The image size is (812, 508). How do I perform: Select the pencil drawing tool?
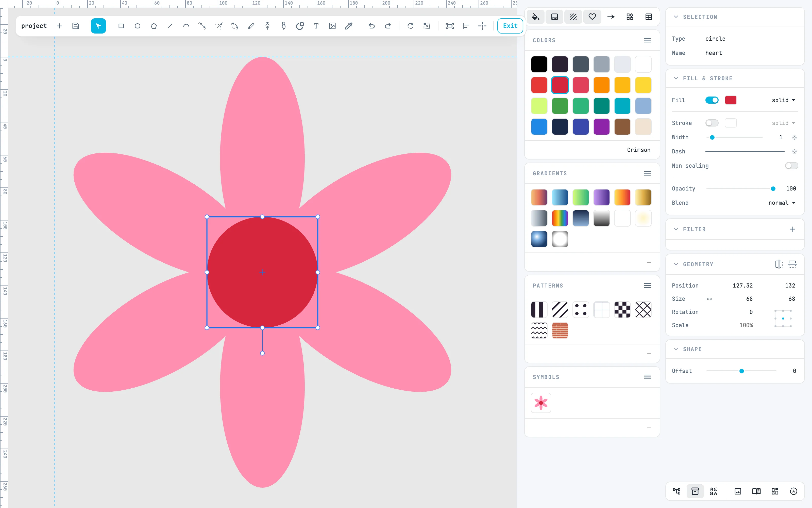pos(251,26)
